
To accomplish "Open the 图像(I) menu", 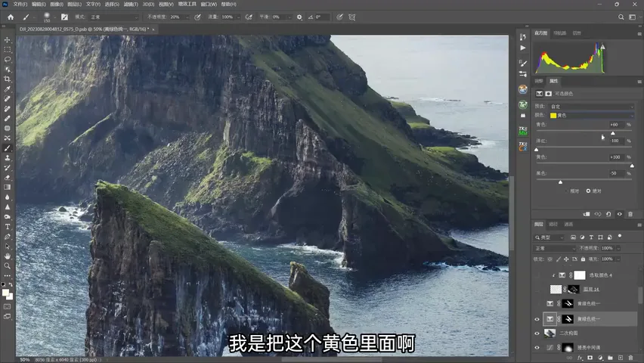I will [x=56, y=4].
